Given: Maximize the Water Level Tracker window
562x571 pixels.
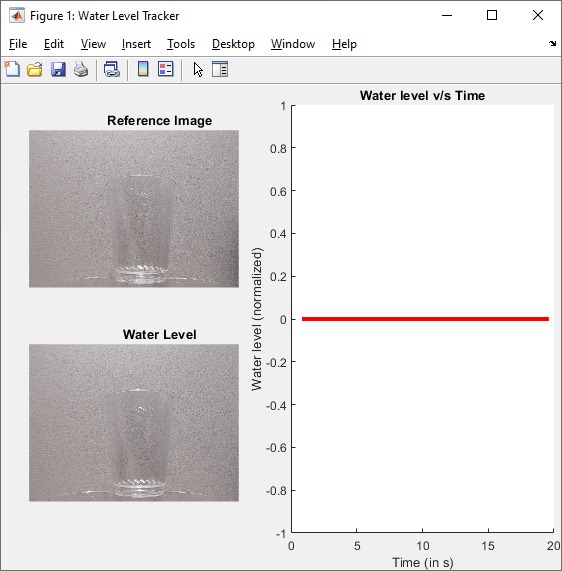Looking at the screenshot, I should [492, 15].
